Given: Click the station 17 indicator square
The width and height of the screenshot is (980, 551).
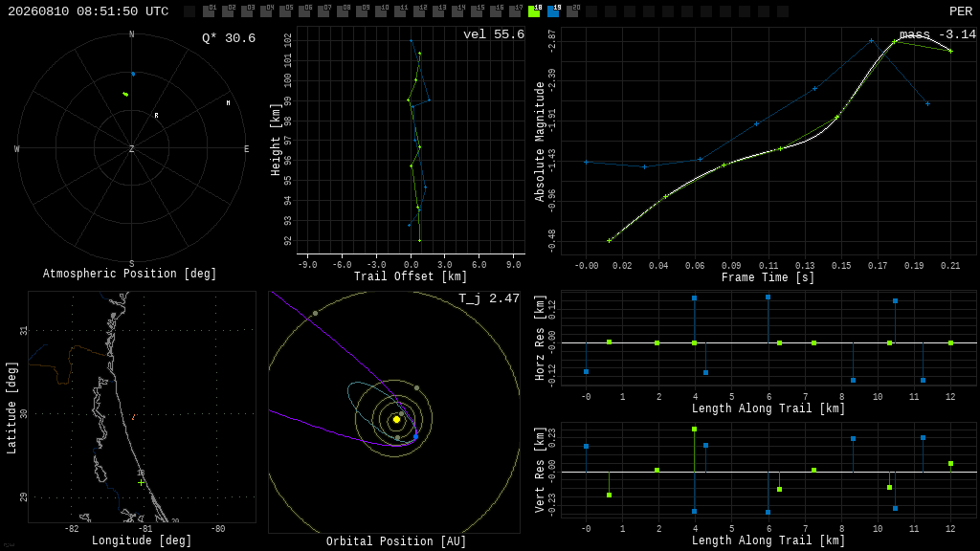Looking at the screenshot, I should click(x=515, y=11).
